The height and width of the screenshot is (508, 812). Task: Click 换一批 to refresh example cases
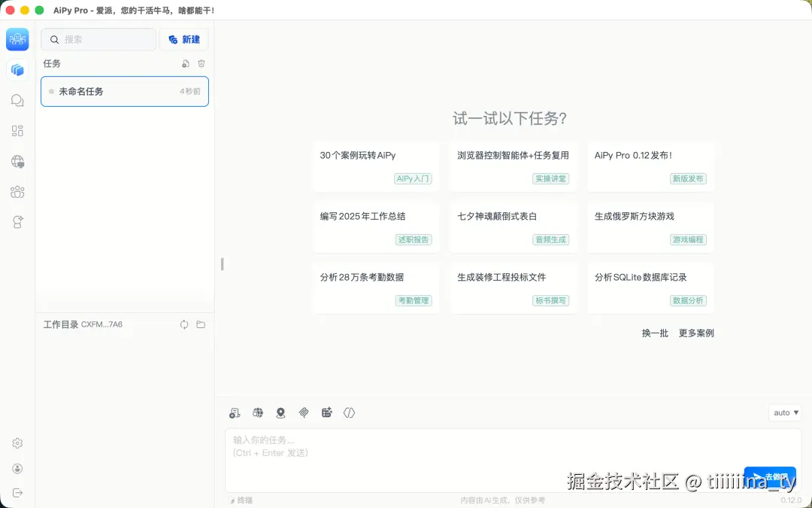(x=653, y=333)
